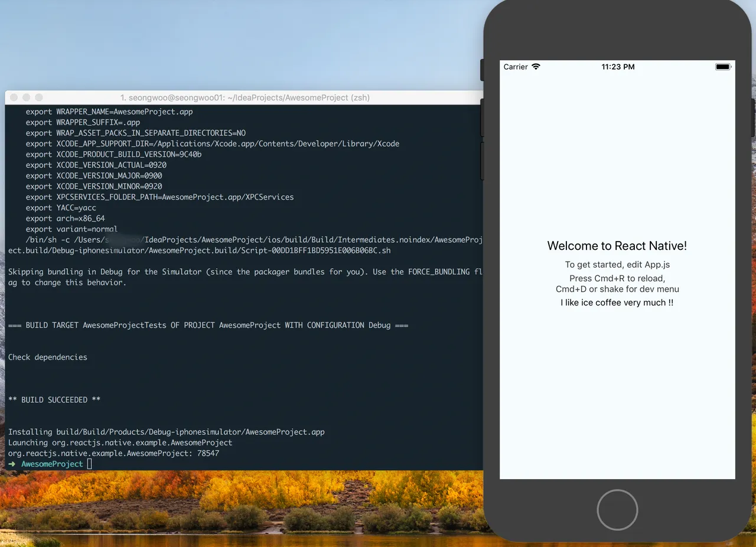Click the Welcome to React Native heading
The image size is (756, 547).
pos(617,246)
